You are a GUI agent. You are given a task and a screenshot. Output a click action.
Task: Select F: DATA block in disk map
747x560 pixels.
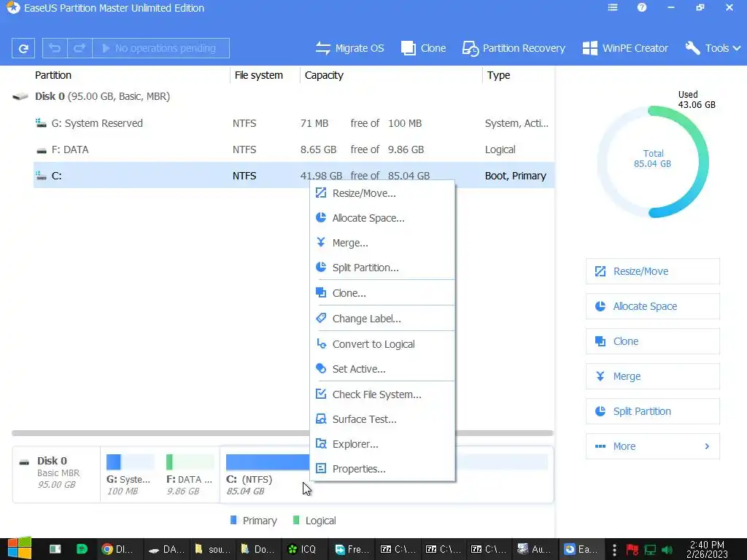tap(190, 474)
